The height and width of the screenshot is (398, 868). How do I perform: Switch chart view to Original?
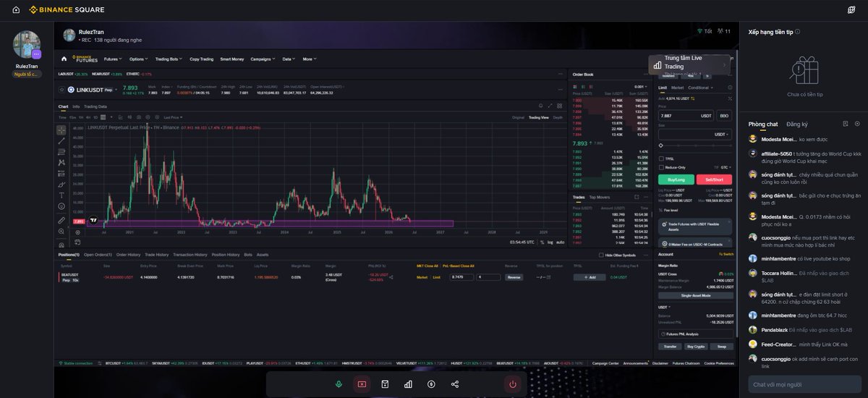(x=518, y=117)
